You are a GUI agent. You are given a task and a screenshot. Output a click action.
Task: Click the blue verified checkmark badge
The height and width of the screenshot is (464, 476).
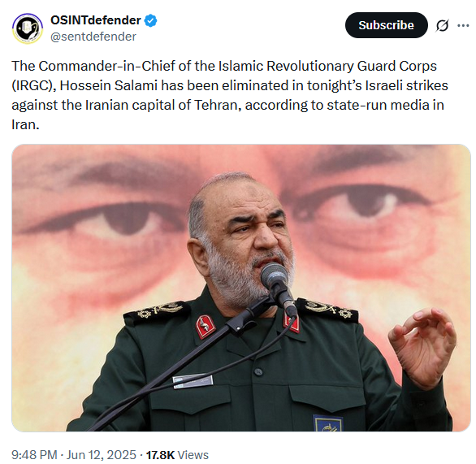150,20
